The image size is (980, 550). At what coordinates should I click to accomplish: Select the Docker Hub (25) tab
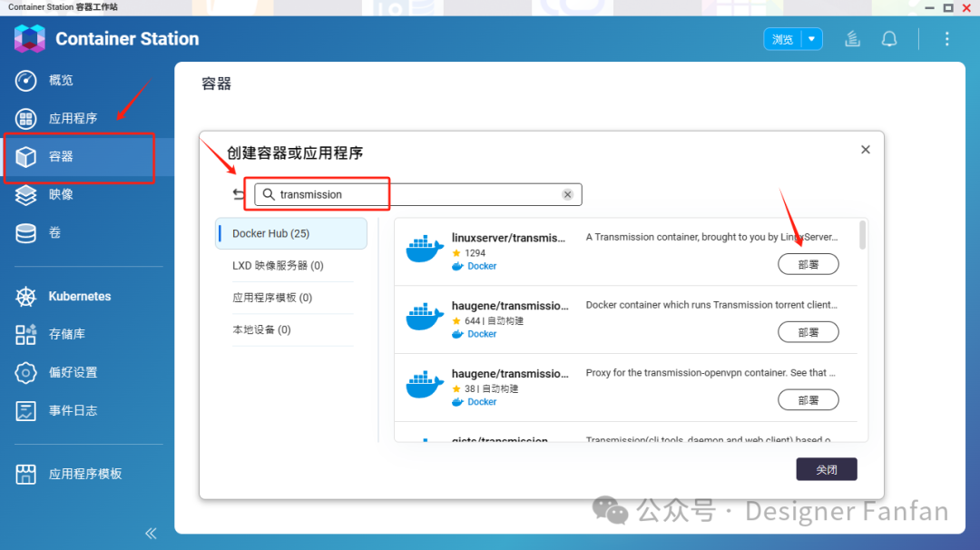pos(291,233)
